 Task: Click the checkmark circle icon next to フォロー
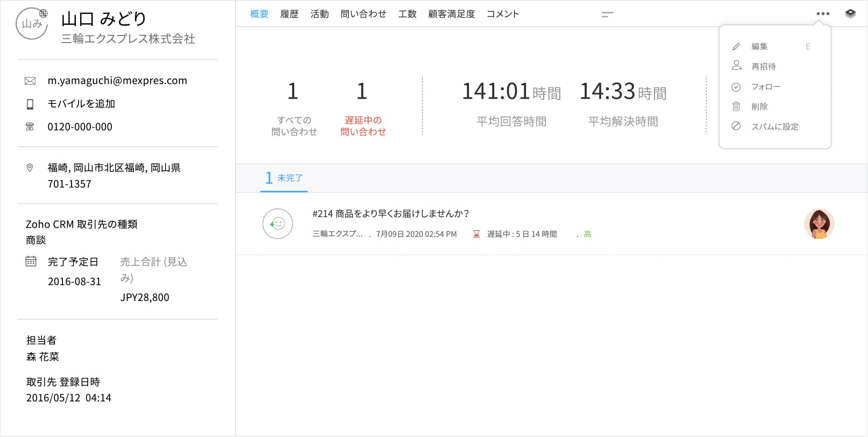pos(736,87)
